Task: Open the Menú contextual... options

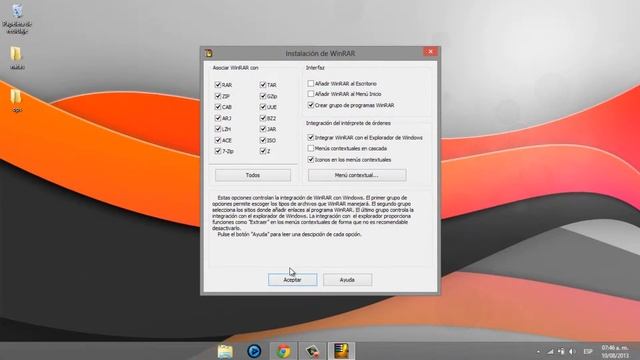Action: (x=357, y=175)
